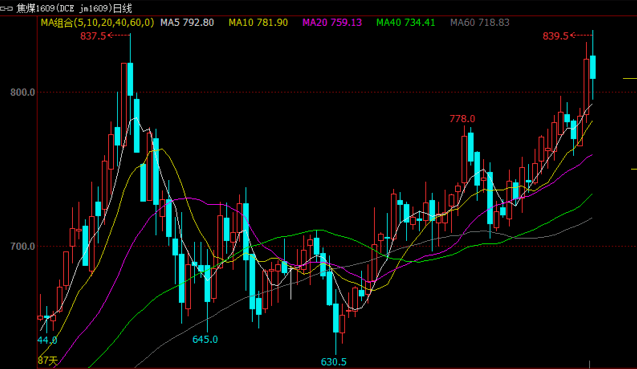Screen dimensions: 637x369
Task: Select the gray MA60 718.83 legend
Action: coord(479,23)
